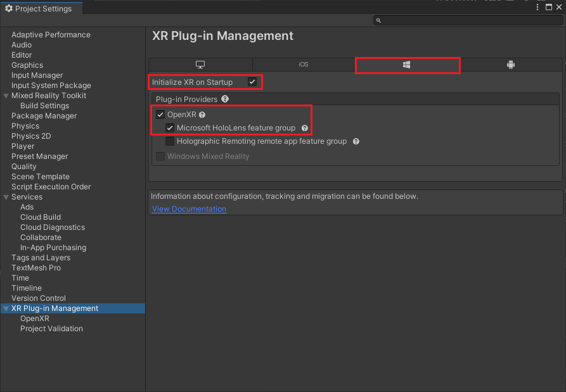Select the Physics 2D category
Image resolution: width=566 pixels, height=392 pixels.
pyautogui.click(x=31, y=136)
